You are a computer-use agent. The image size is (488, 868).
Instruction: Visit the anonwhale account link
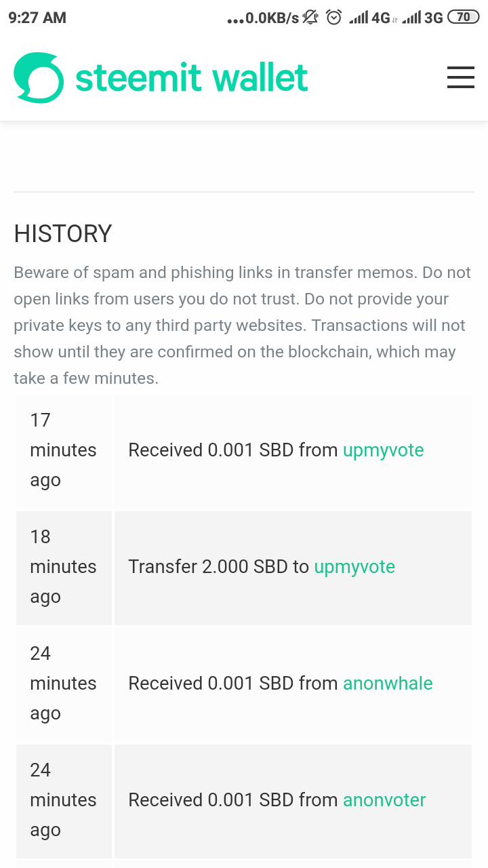pyautogui.click(x=388, y=684)
